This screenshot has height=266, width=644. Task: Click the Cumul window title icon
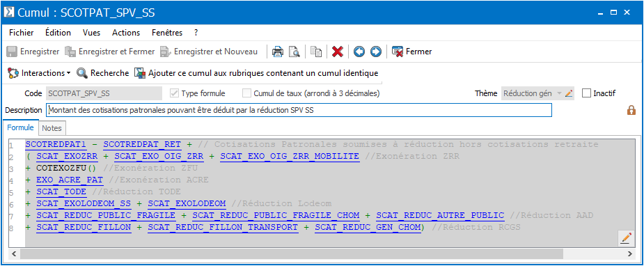pos(8,13)
